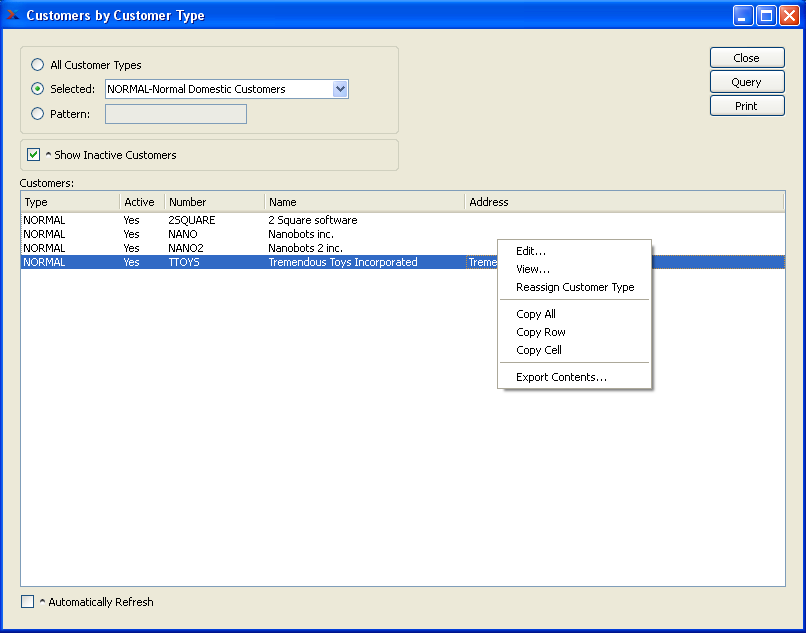Uncheck Show Inactive Customers checkbox

click(33, 155)
